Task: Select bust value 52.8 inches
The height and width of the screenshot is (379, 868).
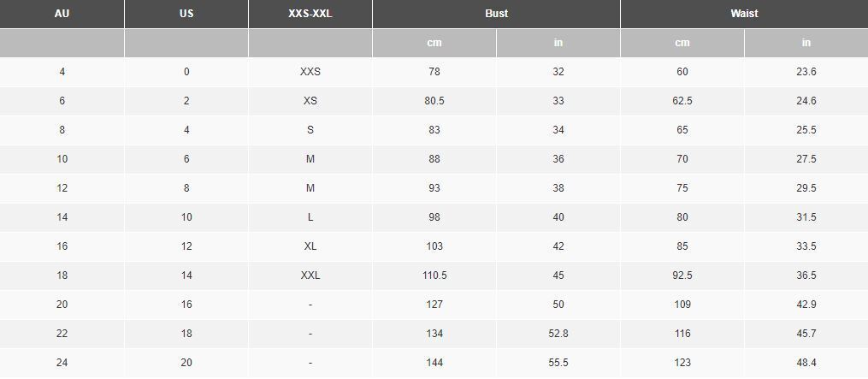Action: [x=558, y=334]
